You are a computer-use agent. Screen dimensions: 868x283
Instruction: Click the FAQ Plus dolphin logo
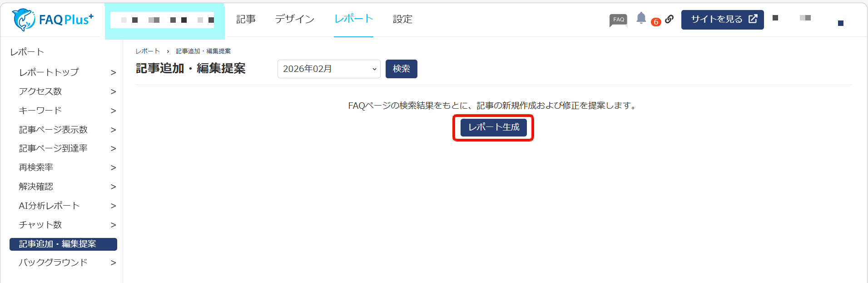click(x=52, y=20)
